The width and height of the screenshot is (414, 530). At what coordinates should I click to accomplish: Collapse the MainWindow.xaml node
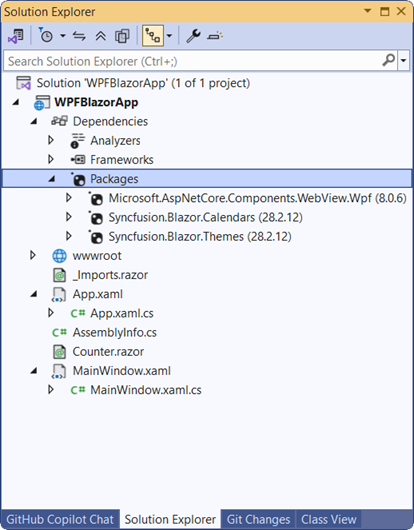pyautogui.click(x=33, y=371)
